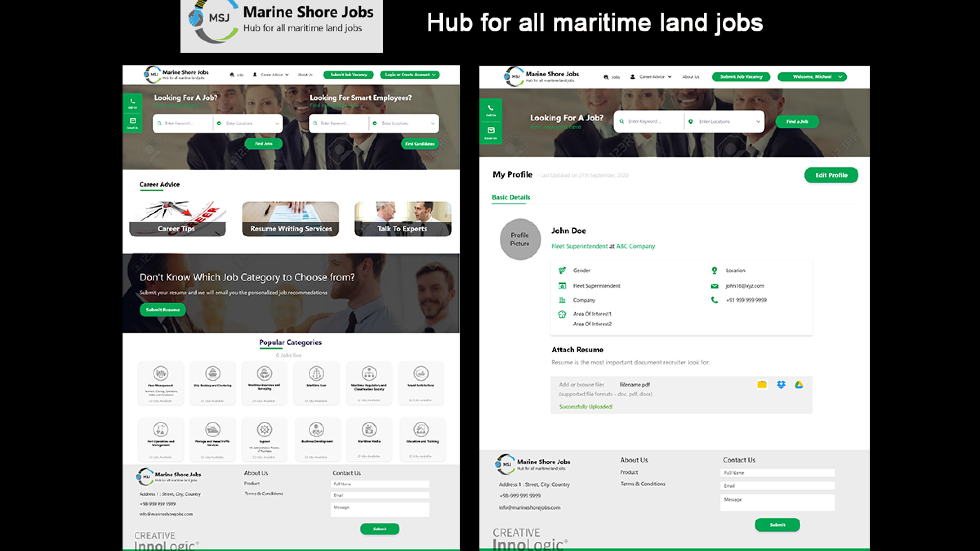
Task: Click Marine Shore Jobs logo in profile header
Action: click(541, 77)
